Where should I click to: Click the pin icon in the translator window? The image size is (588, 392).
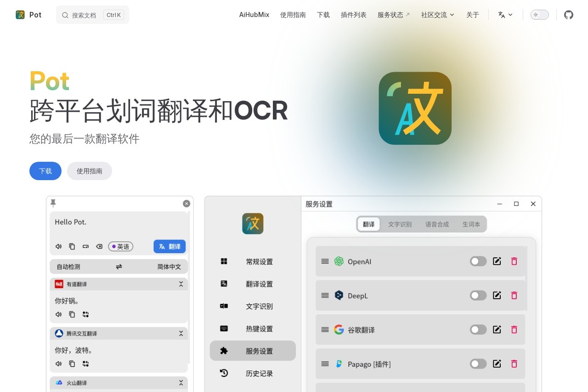pyautogui.click(x=53, y=203)
